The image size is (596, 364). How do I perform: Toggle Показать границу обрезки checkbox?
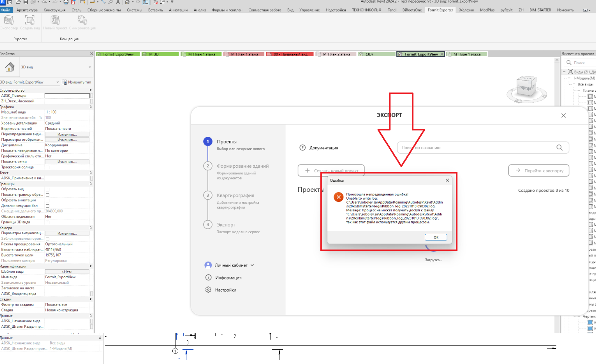[47, 195]
